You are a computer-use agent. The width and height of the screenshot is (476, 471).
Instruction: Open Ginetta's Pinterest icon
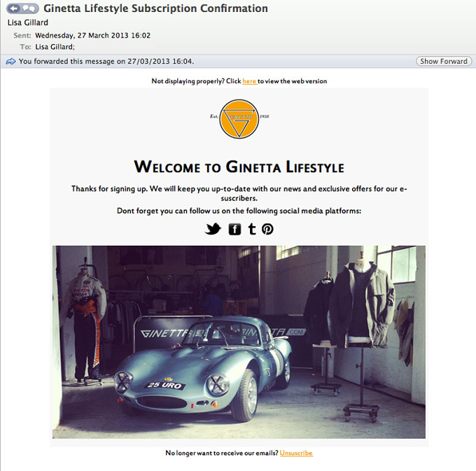(267, 229)
